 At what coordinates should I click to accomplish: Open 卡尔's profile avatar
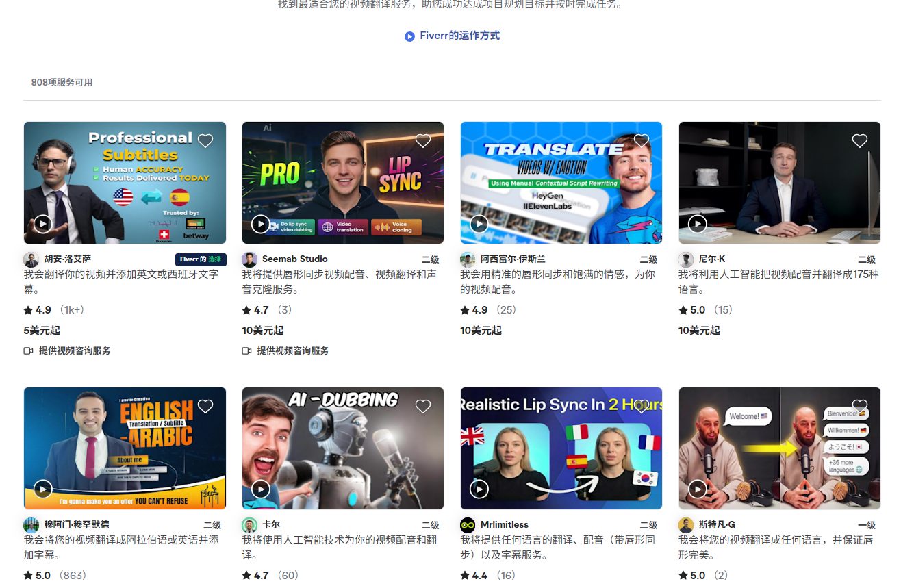pyautogui.click(x=249, y=525)
